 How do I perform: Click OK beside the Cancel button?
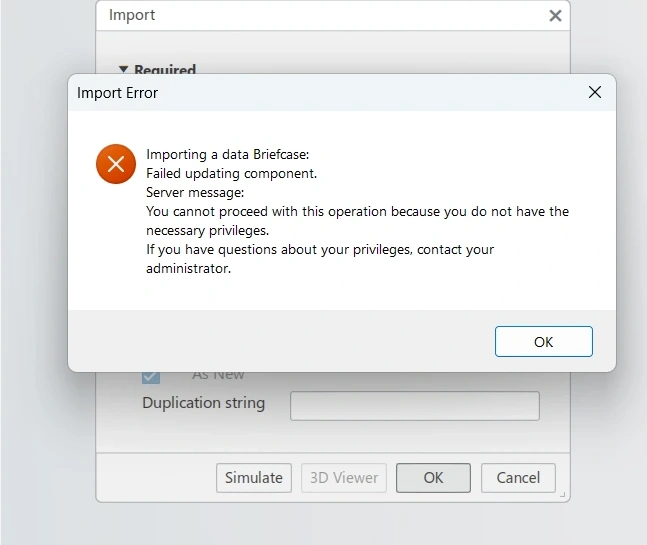(433, 478)
